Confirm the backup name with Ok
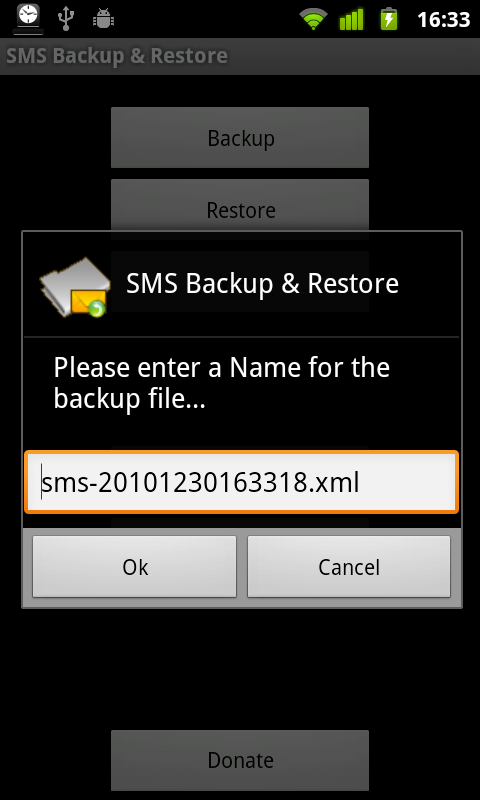Image resolution: width=480 pixels, height=800 pixels. 135,566
